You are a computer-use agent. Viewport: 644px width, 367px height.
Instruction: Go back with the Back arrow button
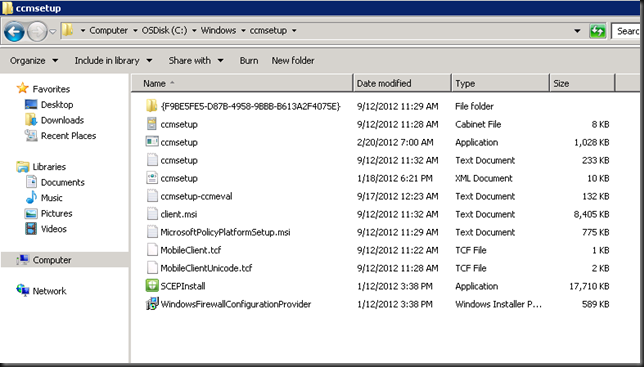point(14,31)
